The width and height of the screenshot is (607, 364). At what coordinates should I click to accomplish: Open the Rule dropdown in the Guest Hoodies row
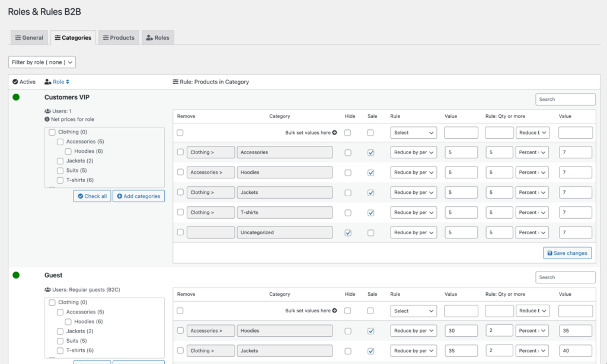tap(413, 331)
